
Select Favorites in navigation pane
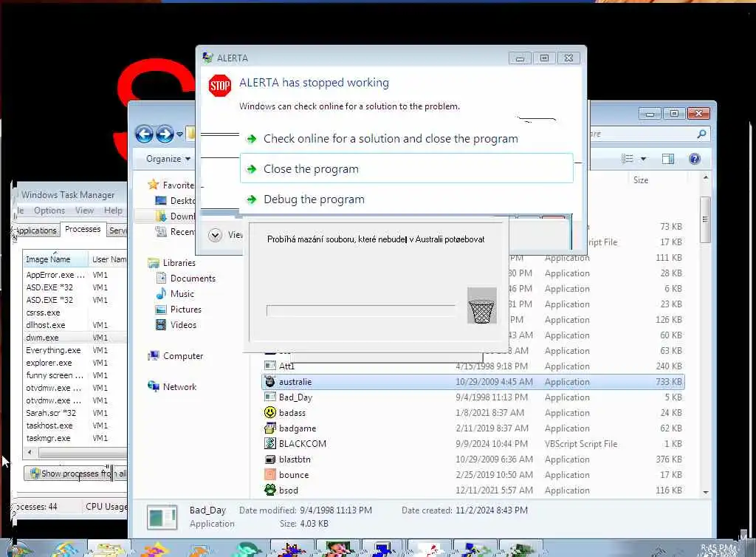tap(171, 185)
